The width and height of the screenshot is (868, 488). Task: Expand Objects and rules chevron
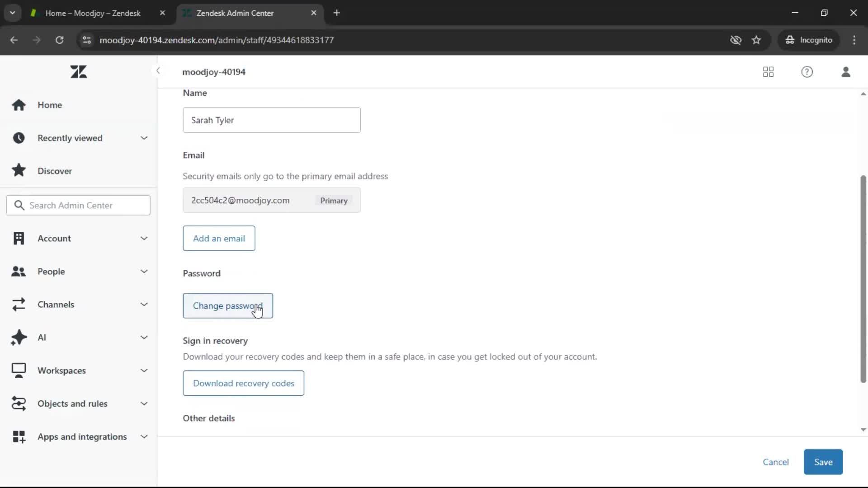pyautogui.click(x=144, y=403)
